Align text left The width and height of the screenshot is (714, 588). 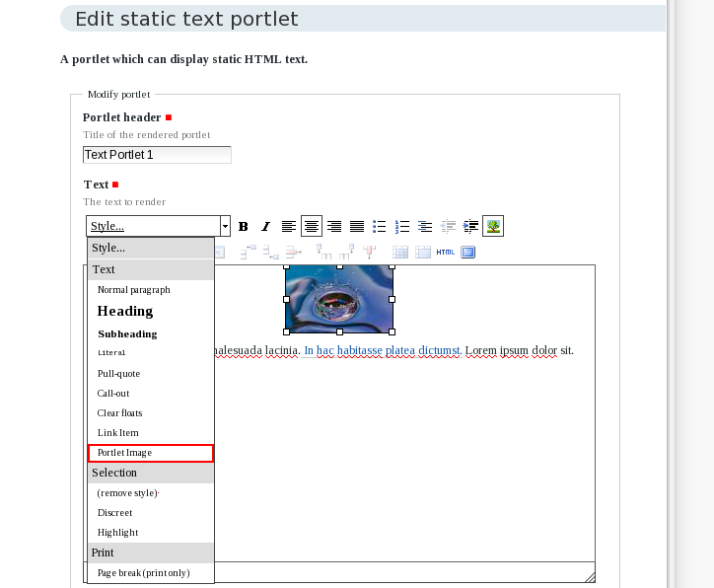click(289, 226)
